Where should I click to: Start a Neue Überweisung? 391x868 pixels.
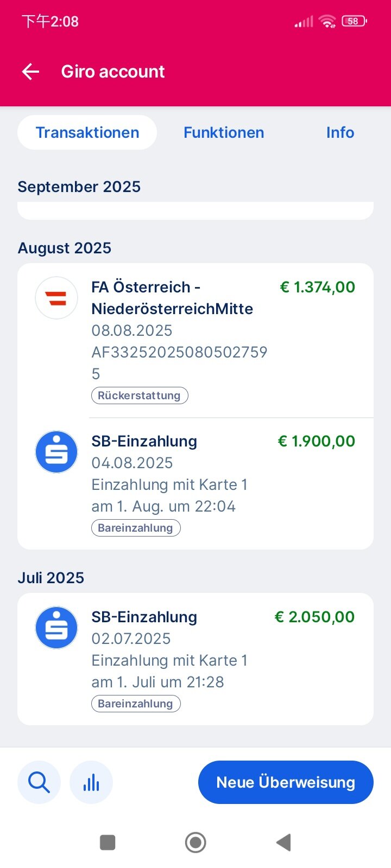286,782
